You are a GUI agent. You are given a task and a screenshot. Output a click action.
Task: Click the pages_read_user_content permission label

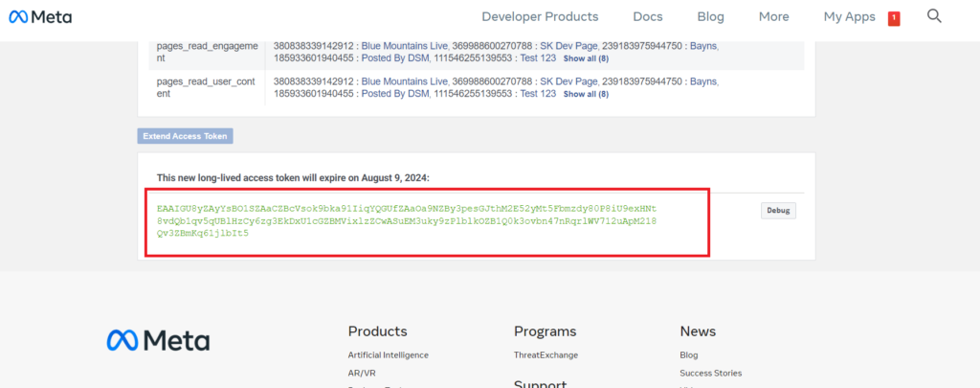206,87
